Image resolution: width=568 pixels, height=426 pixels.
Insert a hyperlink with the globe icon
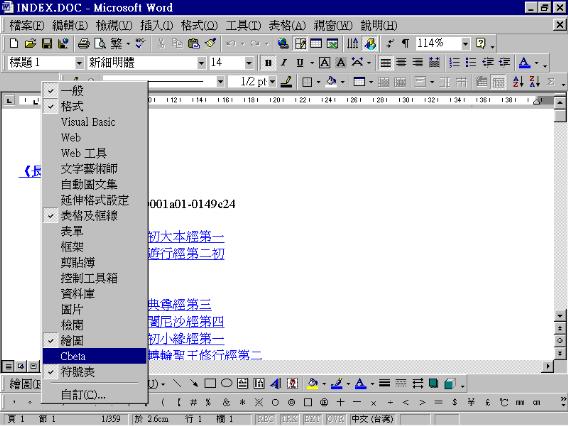[283, 44]
